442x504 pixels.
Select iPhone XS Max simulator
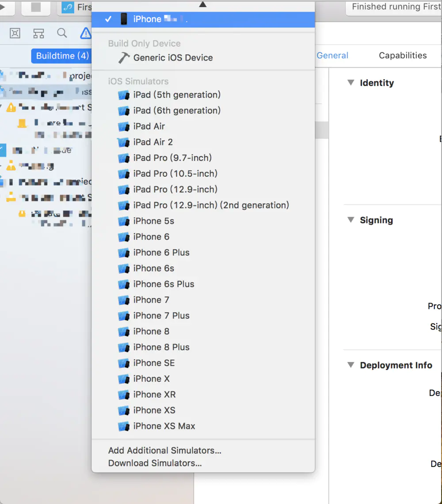[x=203, y=425]
